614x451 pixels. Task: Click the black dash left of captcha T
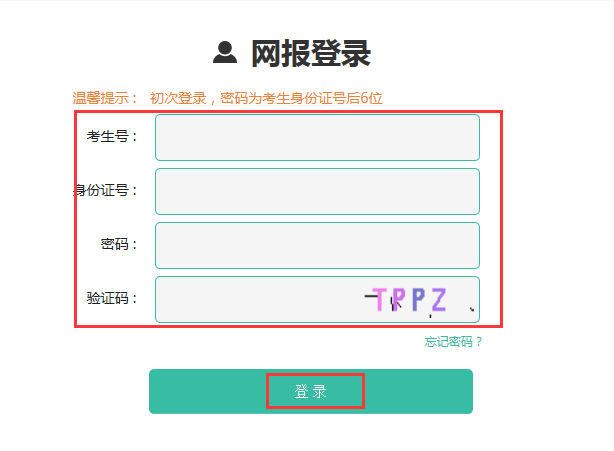pos(370,295)
